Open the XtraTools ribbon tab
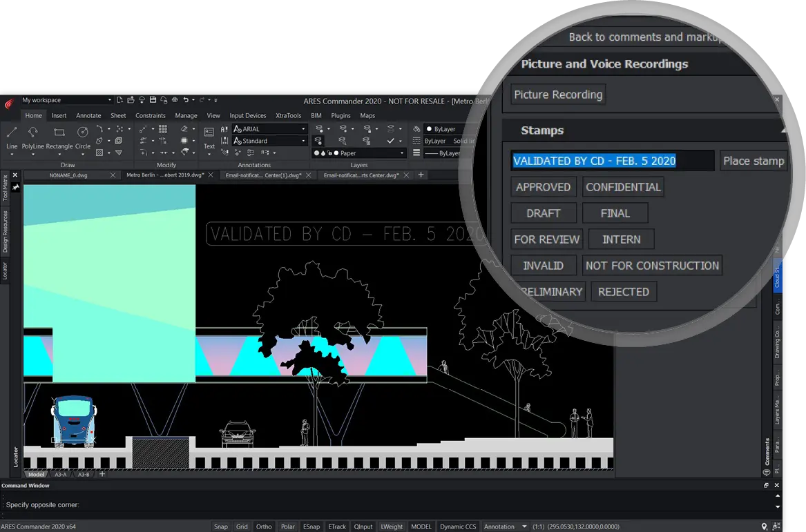Viewport: 806px width, 532px height. click(x=289, y=115)
